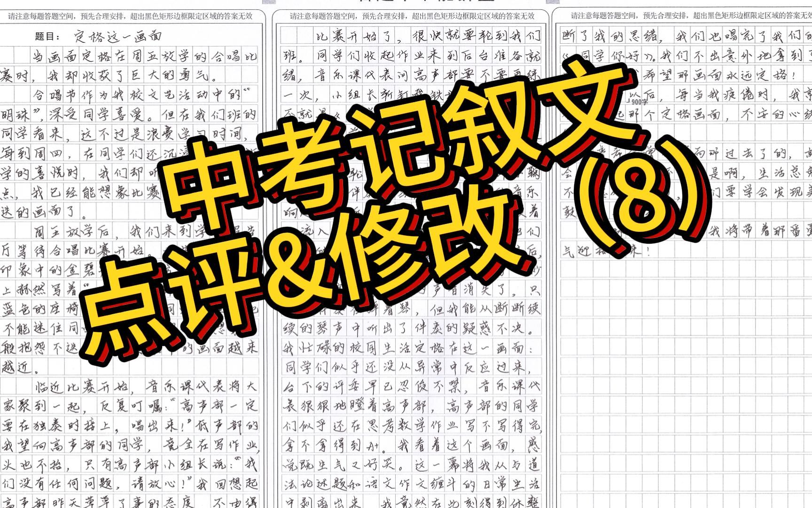Select the essay title line "题目: 定格这一画面"

(x=99, y=36)
